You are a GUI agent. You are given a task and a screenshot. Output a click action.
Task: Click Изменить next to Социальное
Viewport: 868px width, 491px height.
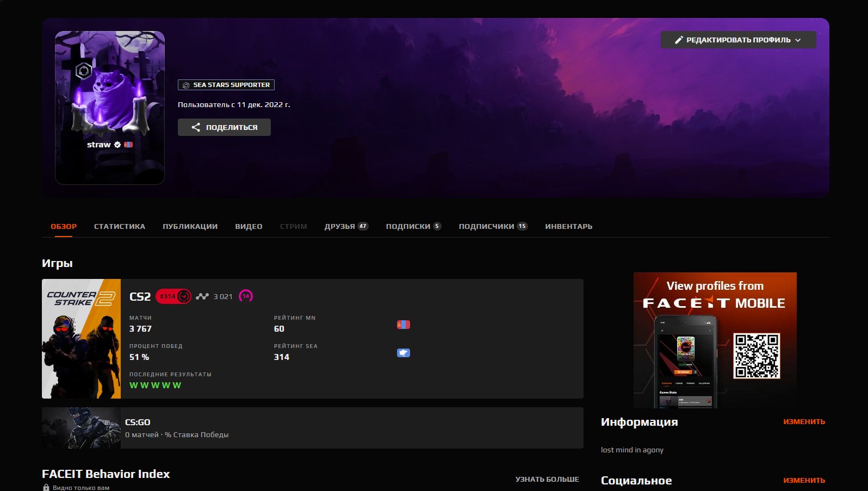(x=804, y=480)
